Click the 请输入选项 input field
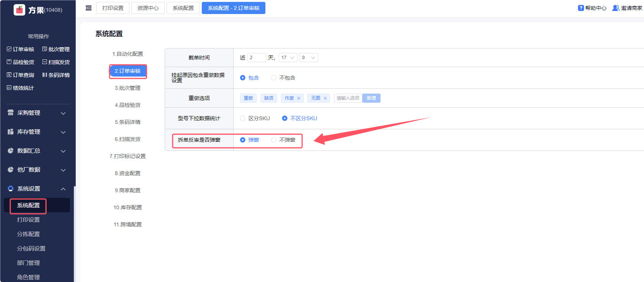This screenshot has height=282, width=644. pyautogui.click(x=348, y=98)
